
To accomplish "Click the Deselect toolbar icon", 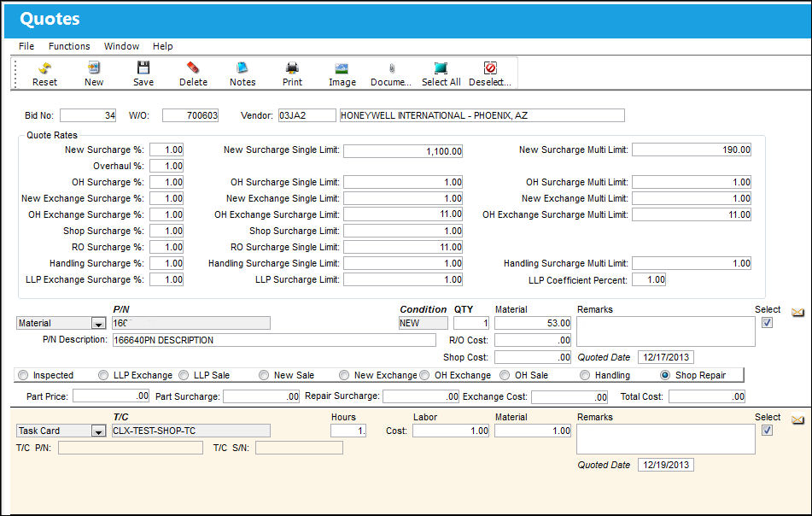I will click(x=490, y=67).
